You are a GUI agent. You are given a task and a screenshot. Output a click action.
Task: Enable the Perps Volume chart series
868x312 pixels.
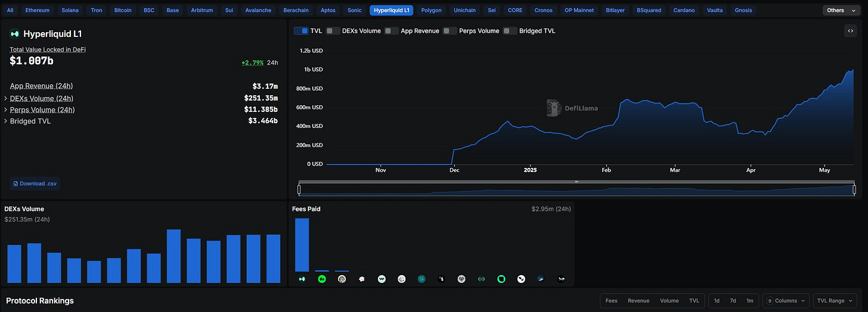[x=449, y=30]
